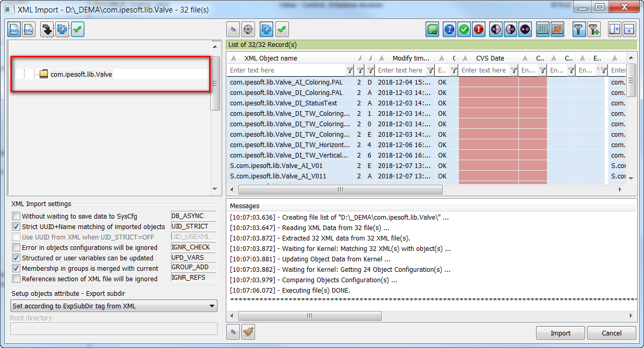Enable 'Without waiting to save data to SysCfg'
Viewport: 644px width, 348px height.
click(17, 216)
